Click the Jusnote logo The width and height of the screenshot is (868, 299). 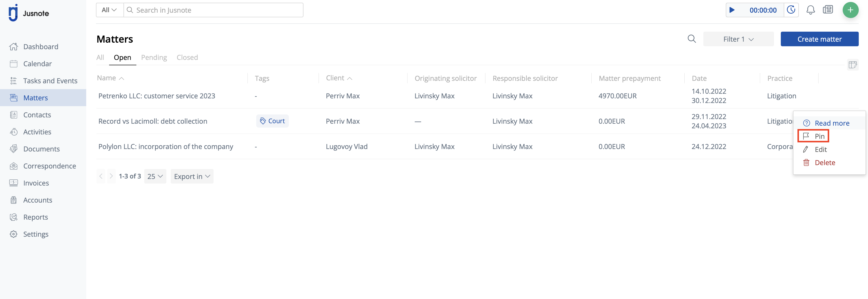tap(29, 13)
